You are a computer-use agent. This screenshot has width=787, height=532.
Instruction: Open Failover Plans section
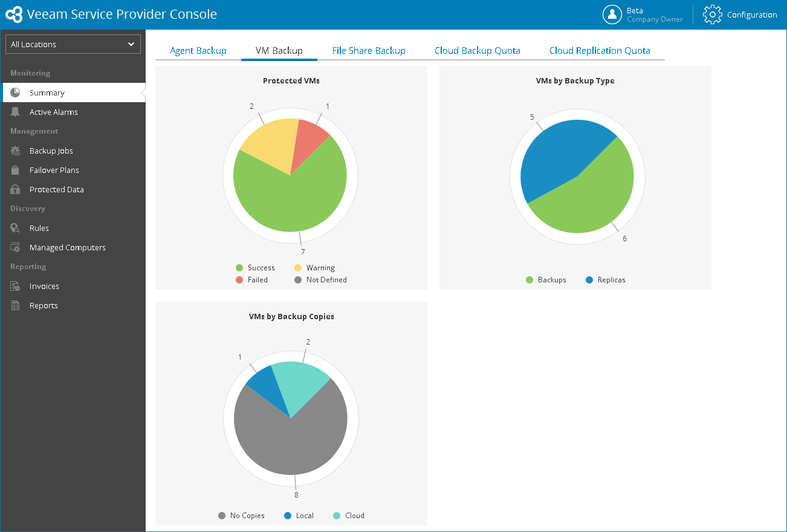coord(73,170)
